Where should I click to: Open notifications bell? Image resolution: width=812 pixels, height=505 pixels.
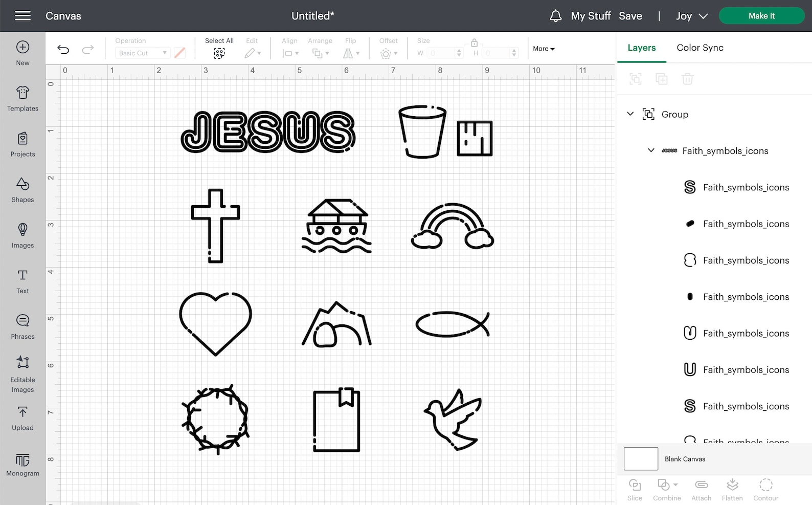555,16
